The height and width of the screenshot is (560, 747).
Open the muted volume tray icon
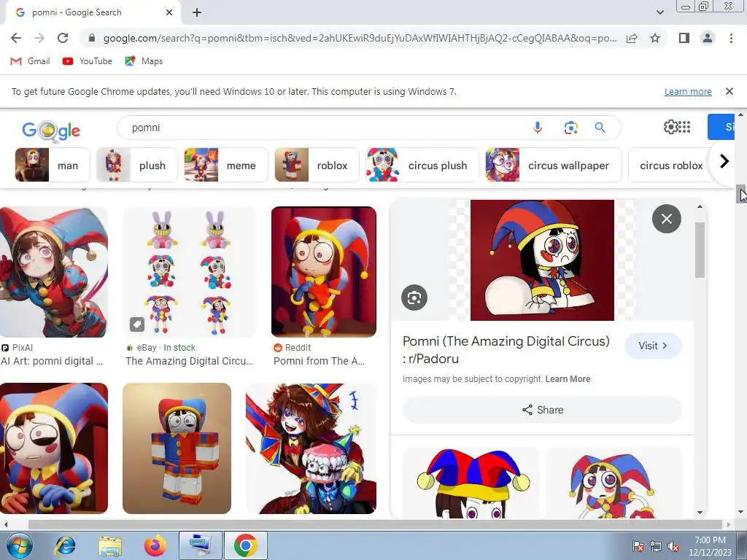(673, 547)
